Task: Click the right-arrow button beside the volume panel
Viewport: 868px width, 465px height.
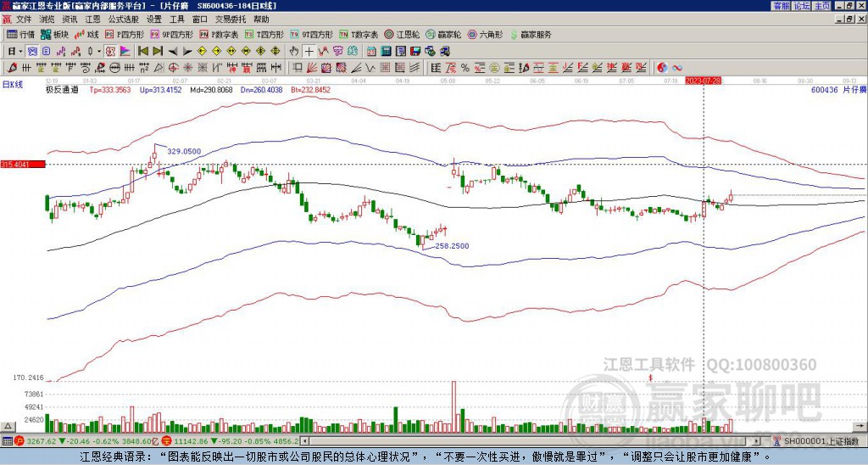Action: pyautogui.click(x=860, y=426)
